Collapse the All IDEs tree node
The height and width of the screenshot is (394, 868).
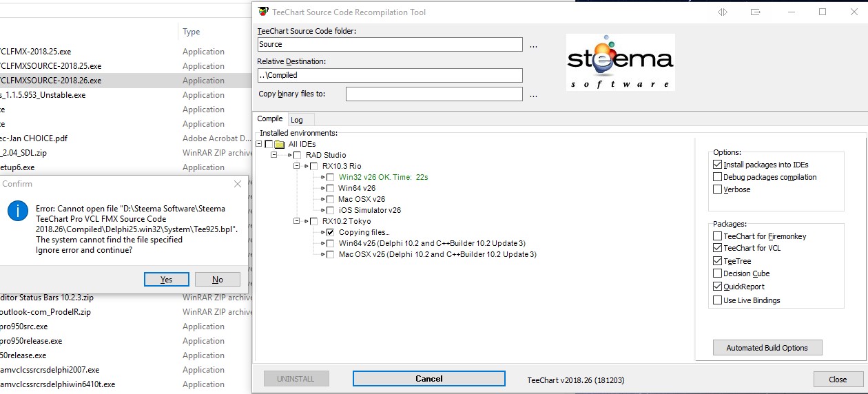coord(258,144)
